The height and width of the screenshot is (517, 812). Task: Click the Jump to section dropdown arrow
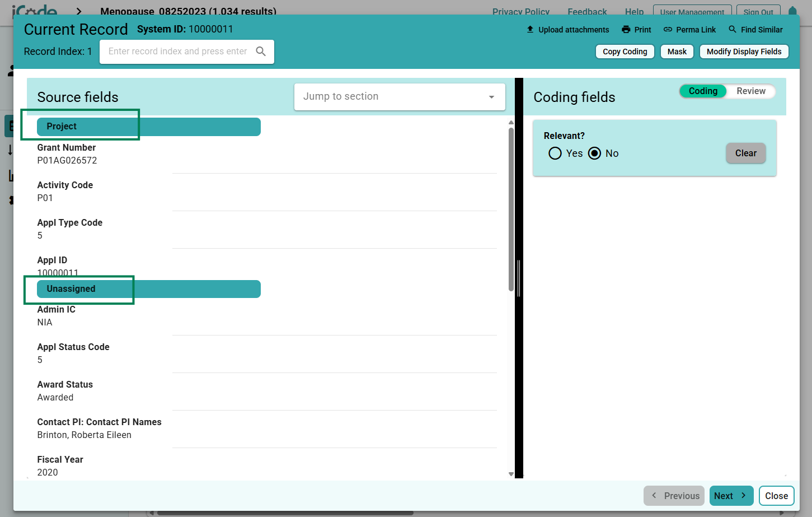point(491,97)
